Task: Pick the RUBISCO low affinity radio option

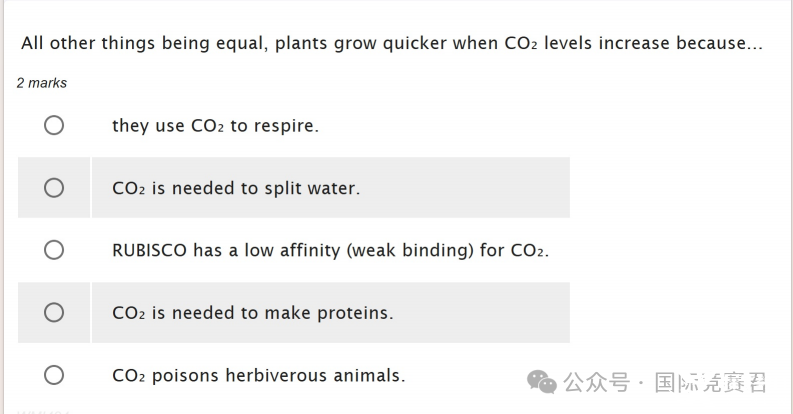Action: [54, 250]
